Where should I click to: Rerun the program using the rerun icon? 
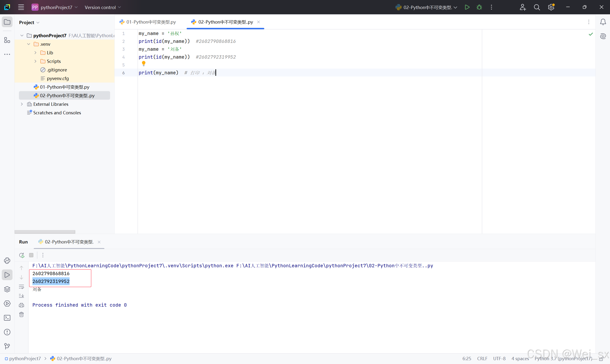coord(21,255)
